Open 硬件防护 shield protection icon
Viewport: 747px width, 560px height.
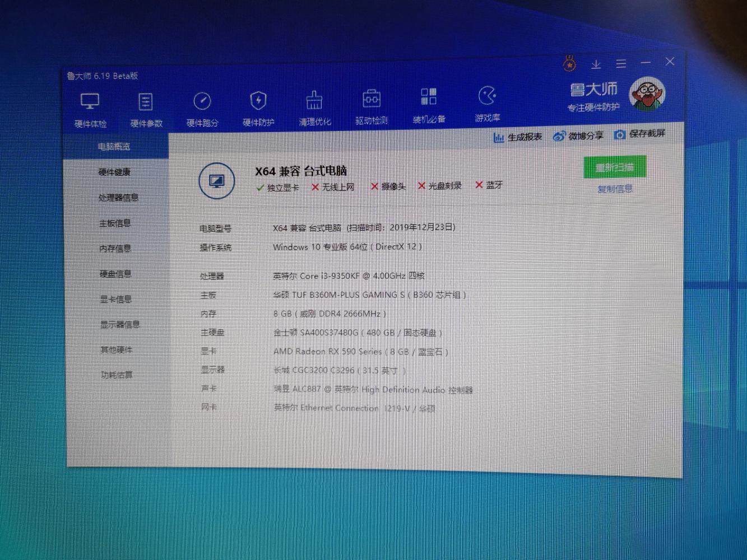[x=258, y=108]
